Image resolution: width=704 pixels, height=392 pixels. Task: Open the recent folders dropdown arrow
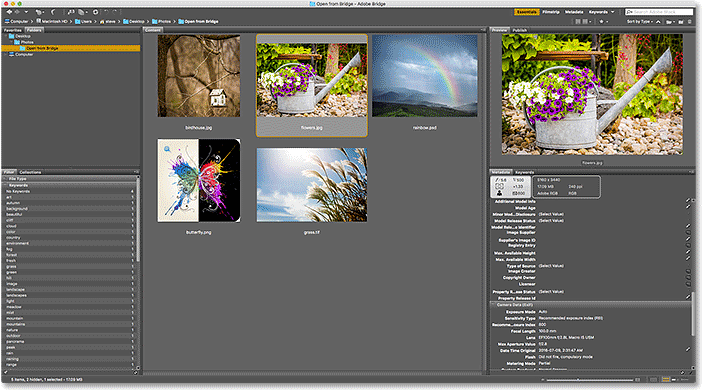(26, 12)
